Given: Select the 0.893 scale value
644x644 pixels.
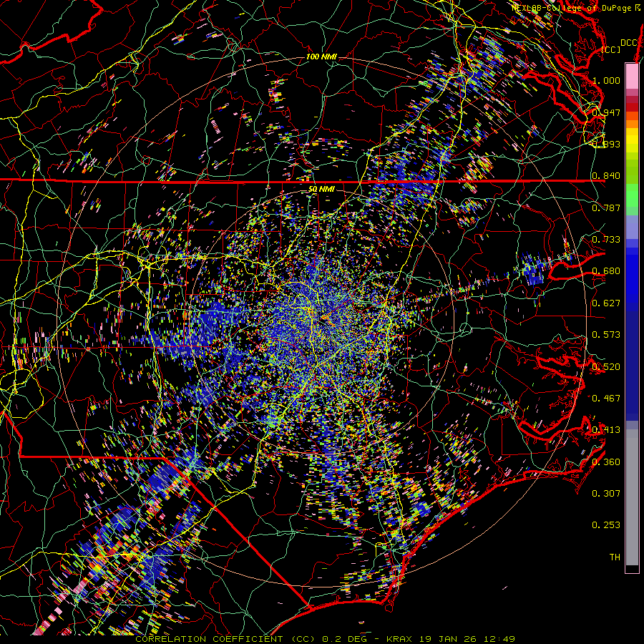Looking at the screenshot, I should (x=606, y=144).
